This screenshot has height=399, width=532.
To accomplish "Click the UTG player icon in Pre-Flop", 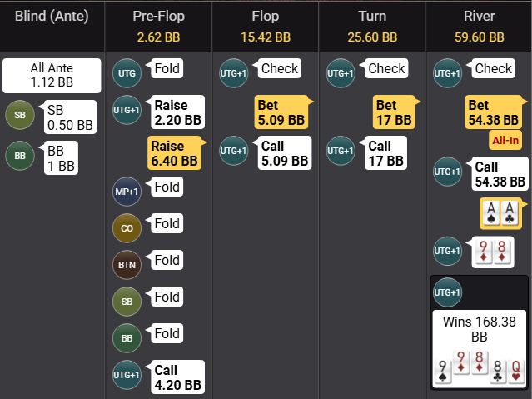I will pos(127,72).
